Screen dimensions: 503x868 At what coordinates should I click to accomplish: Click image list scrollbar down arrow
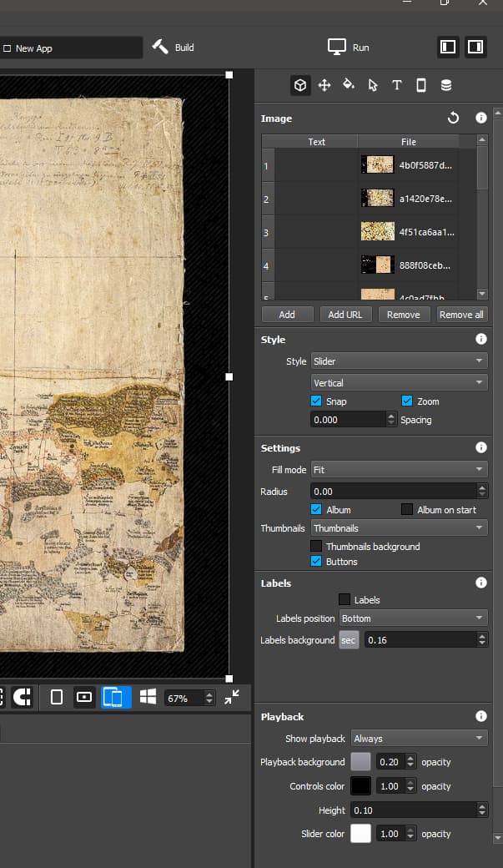pos(482,294)
